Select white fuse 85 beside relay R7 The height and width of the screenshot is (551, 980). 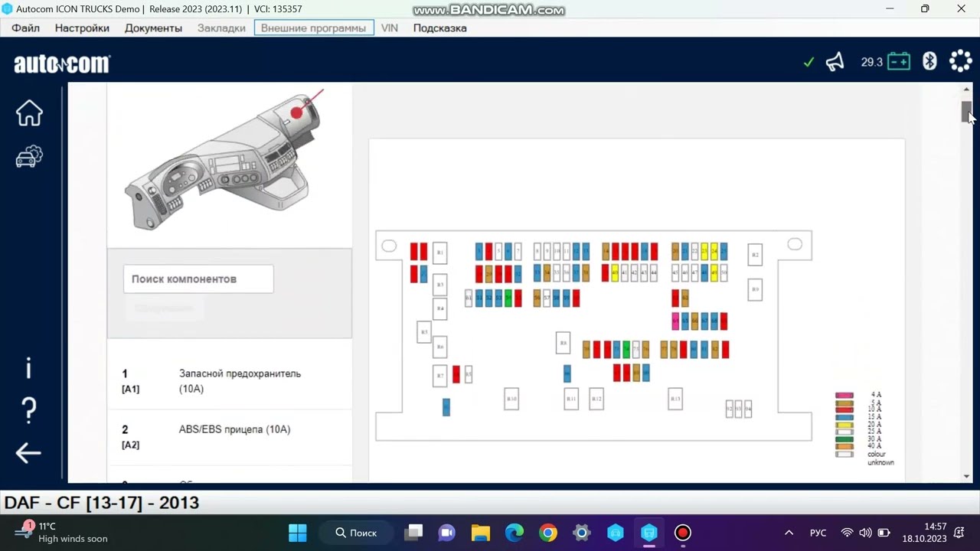tap(469, 374)
